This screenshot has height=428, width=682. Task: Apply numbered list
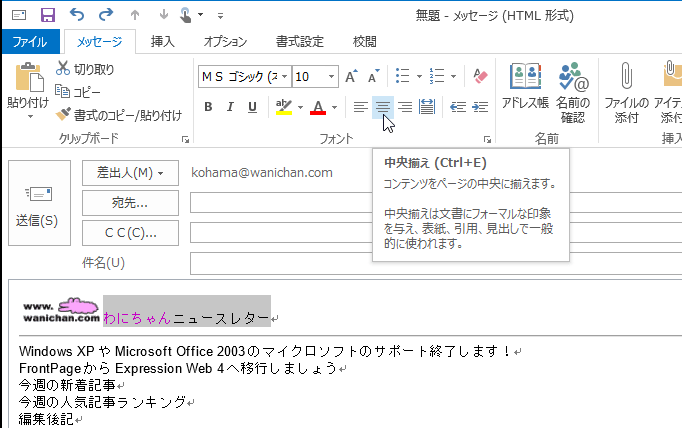pos(437,76)
